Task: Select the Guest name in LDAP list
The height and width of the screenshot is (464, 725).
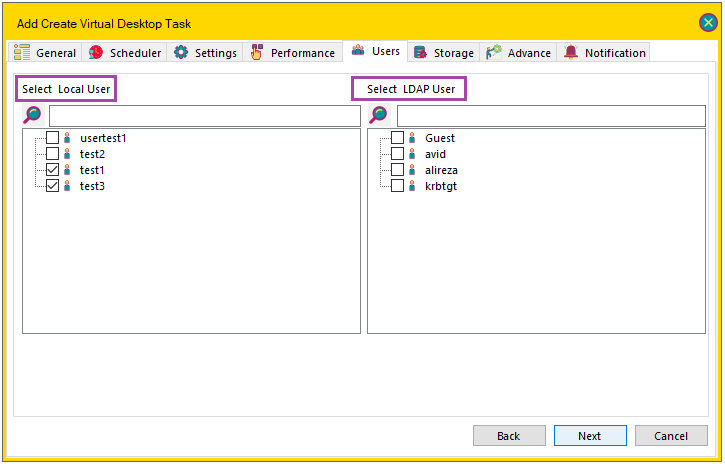Action: coord(440,138)
